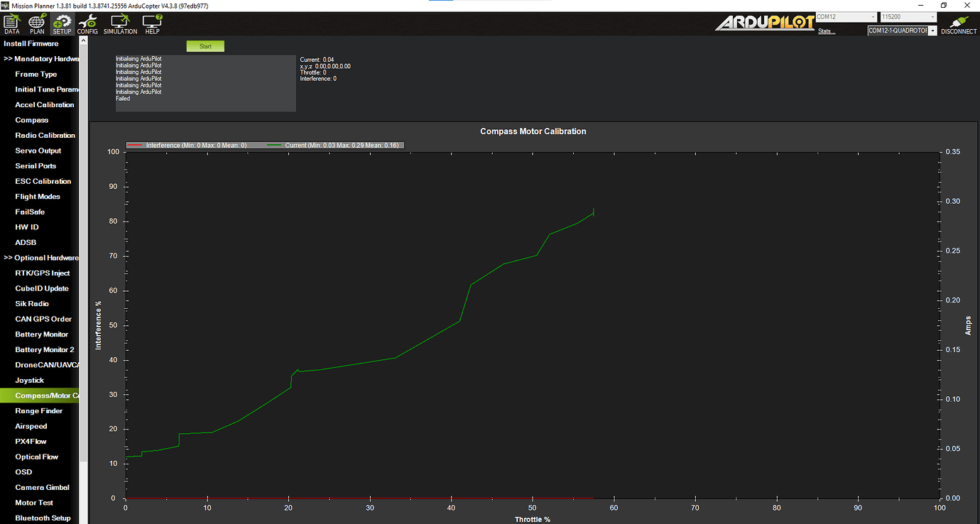Click the Stats link
Image resolution: width=980 pixels, height=524 pixels.
coord(826,31)
